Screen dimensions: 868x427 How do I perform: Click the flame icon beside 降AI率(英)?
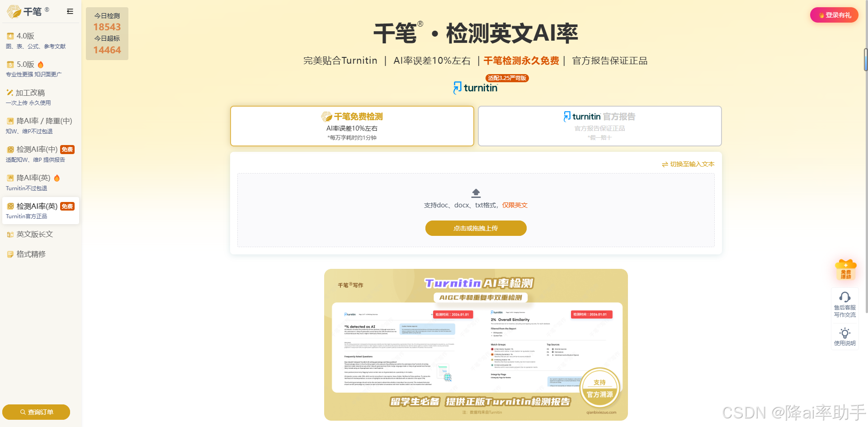point(57,178)
